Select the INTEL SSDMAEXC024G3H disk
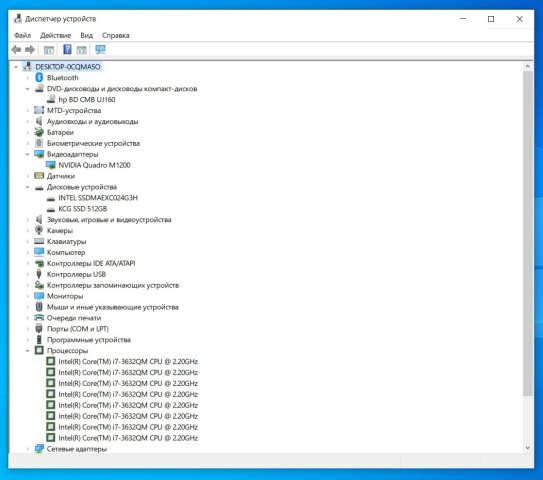The image size is (543, 480). 98,198
